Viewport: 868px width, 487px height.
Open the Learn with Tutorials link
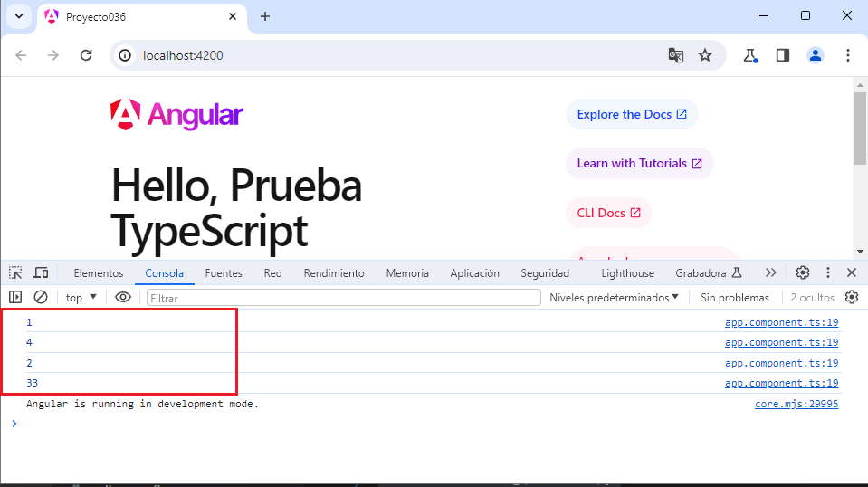(639, 163)
